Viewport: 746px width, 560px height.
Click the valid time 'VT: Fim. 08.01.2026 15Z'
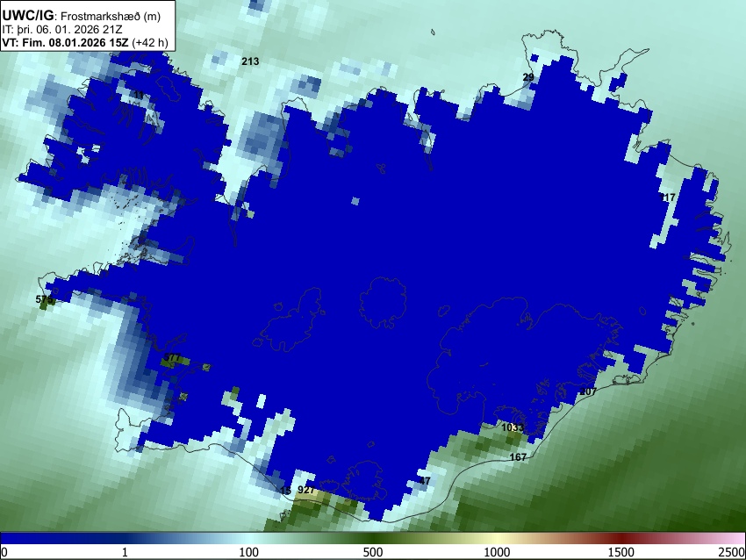click(65, 42)
